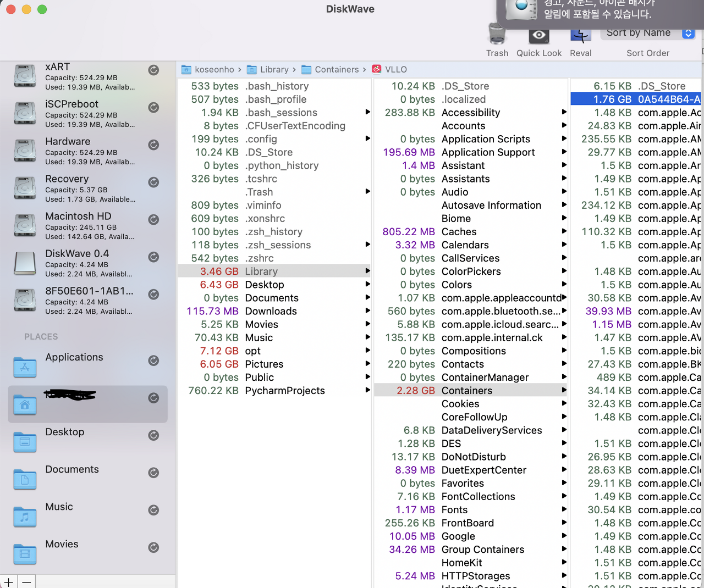Select the DiskWave 0.4 volume icon
This screenshot has height=588, width=704.
click(25, 263)
